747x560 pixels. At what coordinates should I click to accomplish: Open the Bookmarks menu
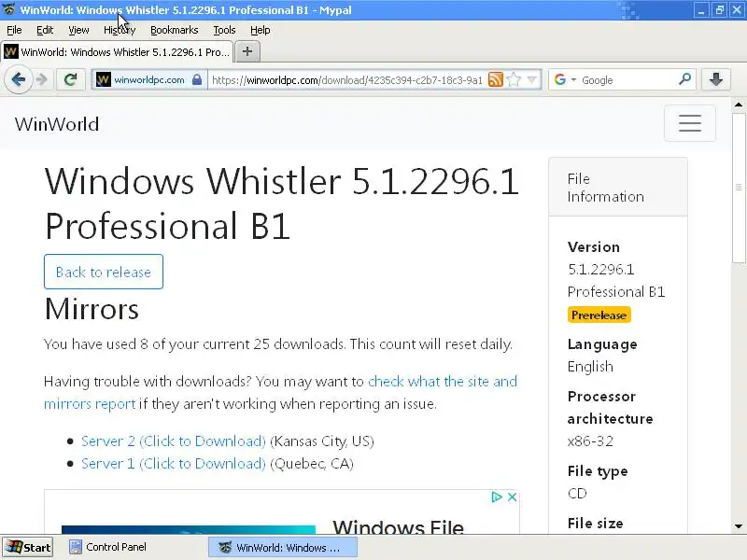pyautogui.click(x=174, y=30)
